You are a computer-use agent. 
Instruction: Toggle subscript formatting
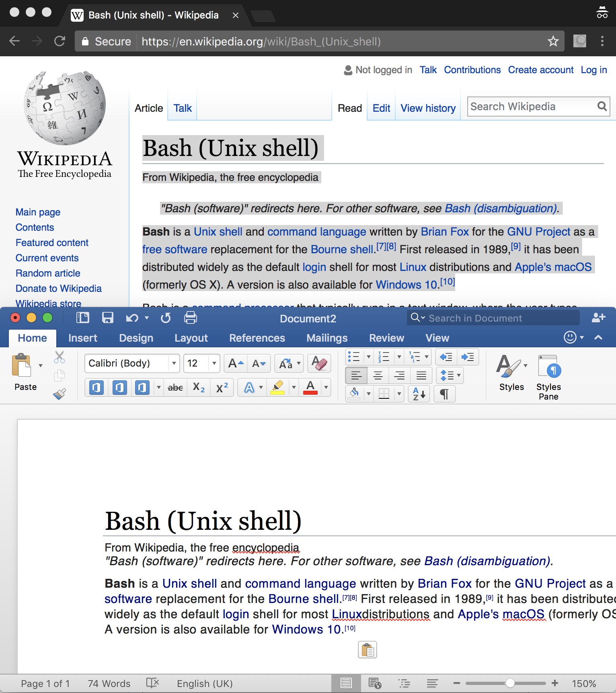tap(199, 388)
